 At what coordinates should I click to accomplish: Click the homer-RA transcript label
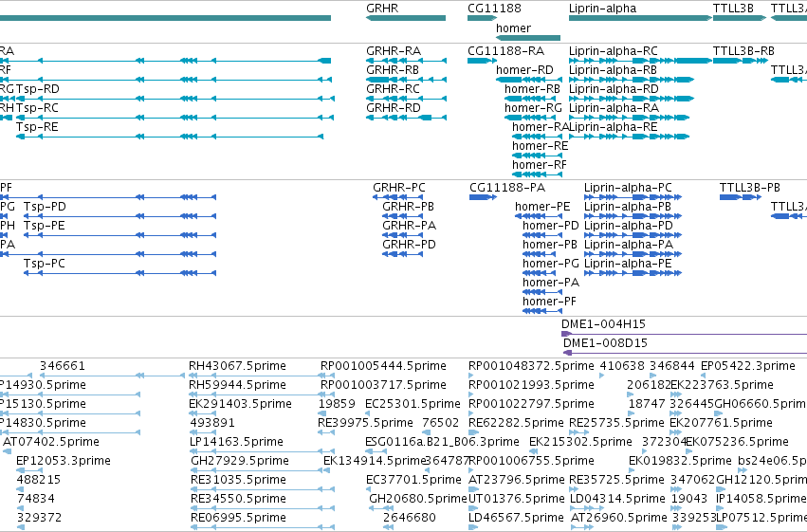pos(540,127)
